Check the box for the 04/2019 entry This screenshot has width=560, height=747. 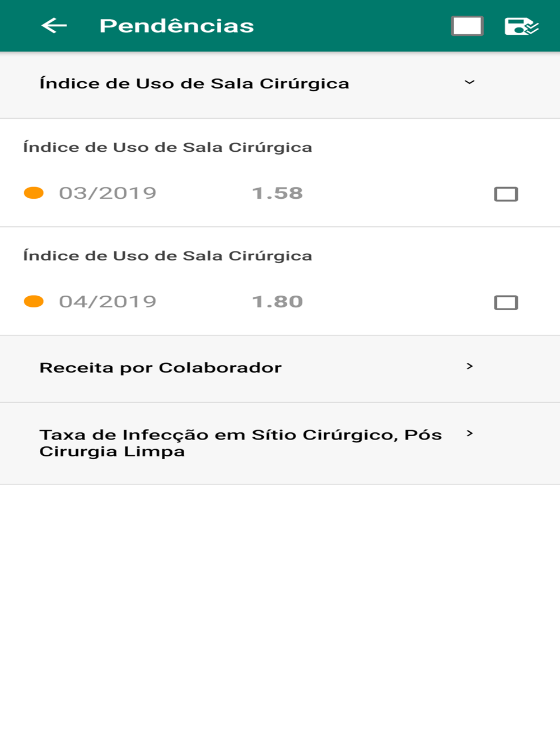(506, 303)
